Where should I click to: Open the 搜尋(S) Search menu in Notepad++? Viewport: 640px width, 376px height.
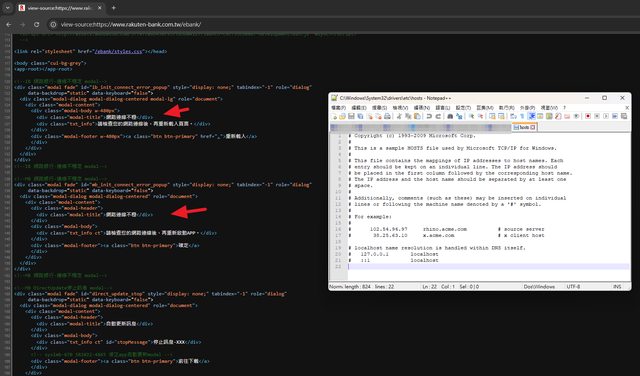[379, 108]
